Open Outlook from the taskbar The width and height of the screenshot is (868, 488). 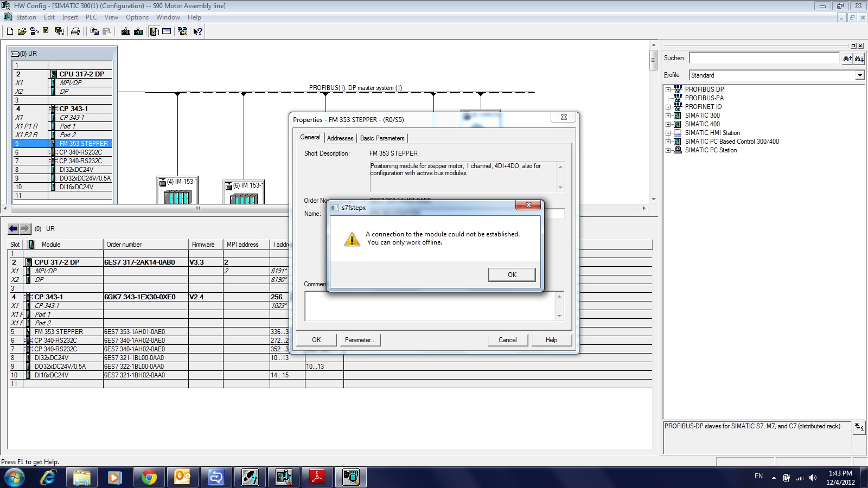point(182,477)
